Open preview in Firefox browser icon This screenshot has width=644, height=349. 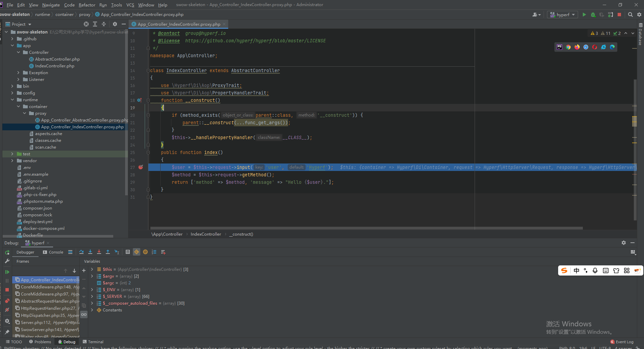click(577, 47)
